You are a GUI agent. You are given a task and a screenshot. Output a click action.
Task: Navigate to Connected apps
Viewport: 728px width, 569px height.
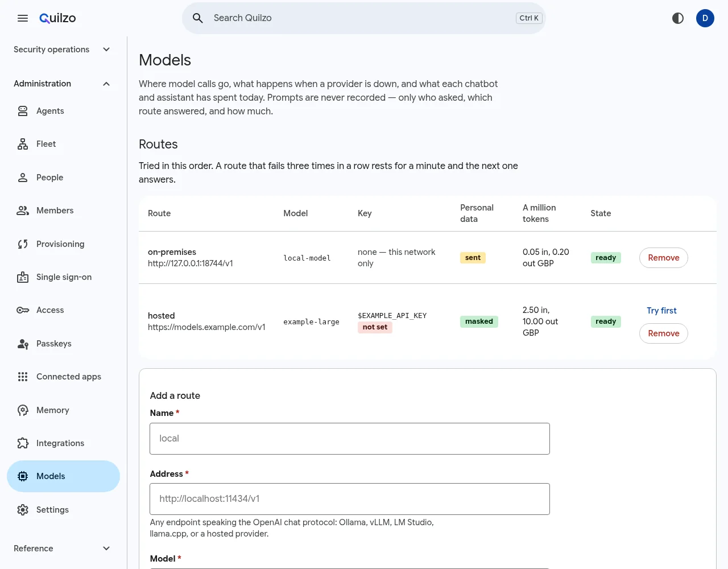coord(63,377)
